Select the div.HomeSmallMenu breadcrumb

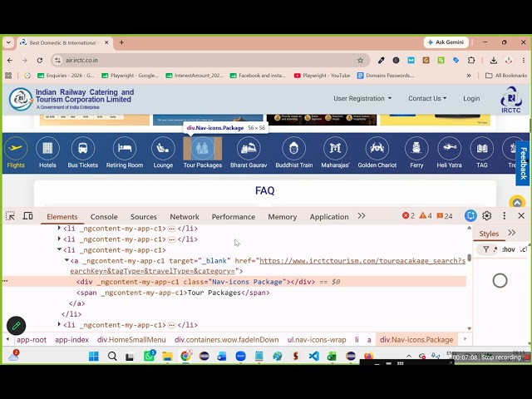pos(131,340)
